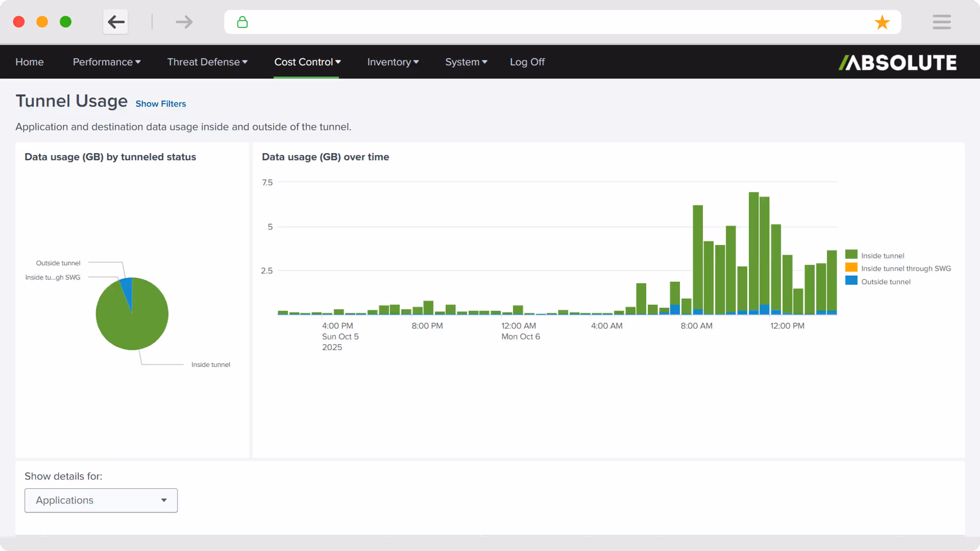Click the Show Filters link
Image resolution: width=980 pixels, height=551 pixels.
[160, 104]
